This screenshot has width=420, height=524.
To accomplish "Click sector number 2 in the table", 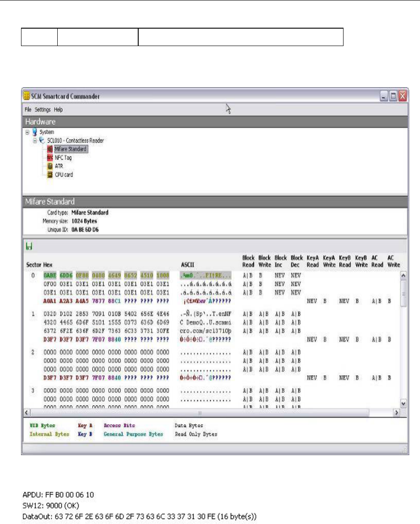I will pos(33,352).
